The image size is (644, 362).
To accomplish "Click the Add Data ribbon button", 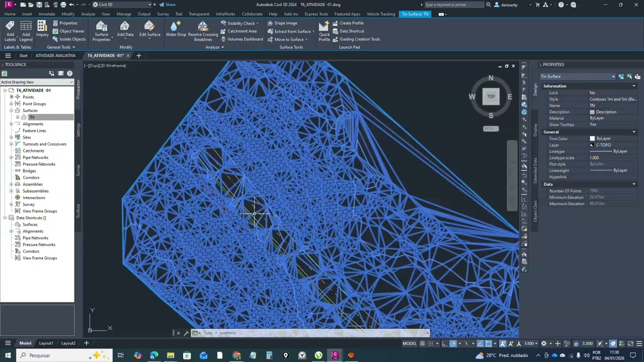I will pos(125,29).
